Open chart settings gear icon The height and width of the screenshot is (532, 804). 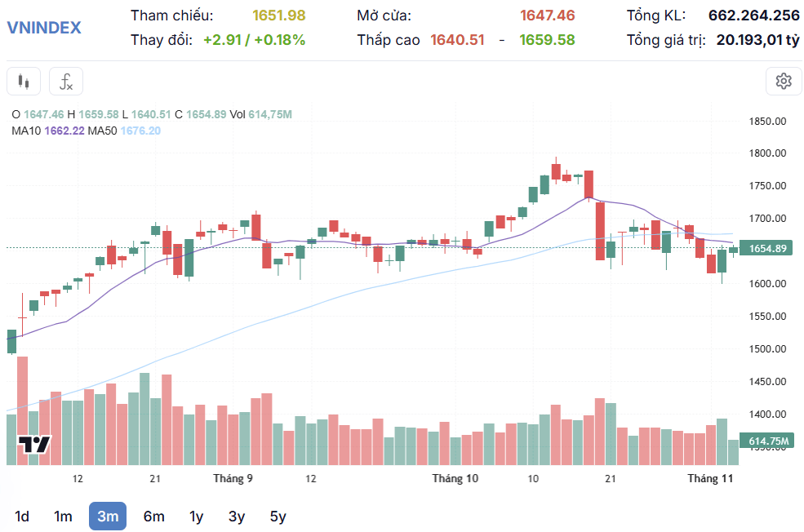coord(784,81)
